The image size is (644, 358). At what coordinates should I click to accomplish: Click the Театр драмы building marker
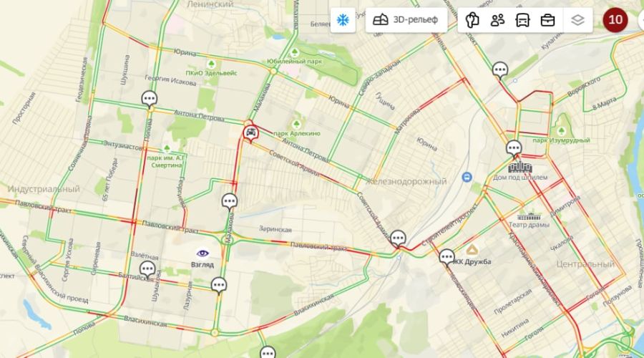pos(529,217)
